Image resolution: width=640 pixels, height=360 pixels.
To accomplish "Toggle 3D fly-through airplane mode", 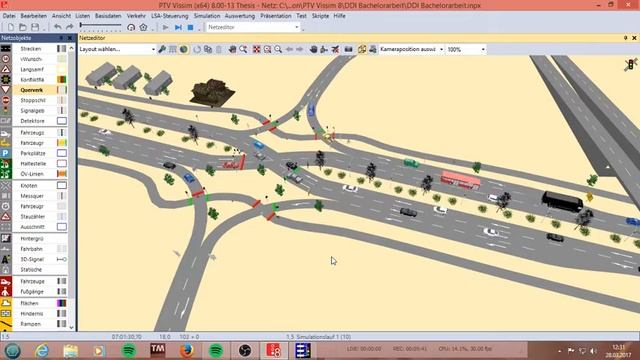I will (x=336, y=49).
